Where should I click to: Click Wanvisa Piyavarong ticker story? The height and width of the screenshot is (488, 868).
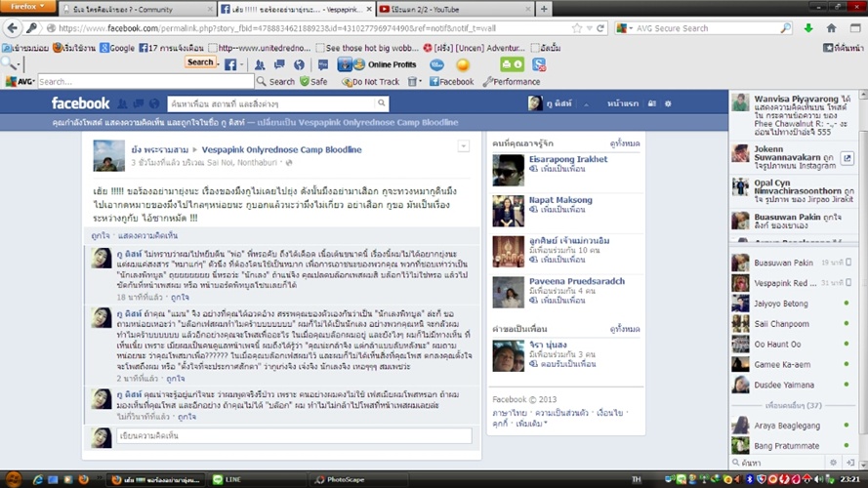coord(793,115)
